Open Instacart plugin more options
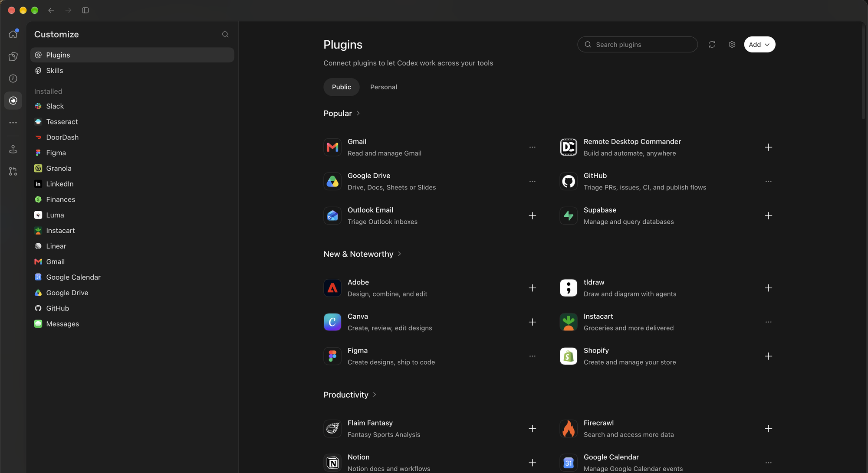Image resolution: width=868 pixels, height=473 pixels. tap(768, 322)
